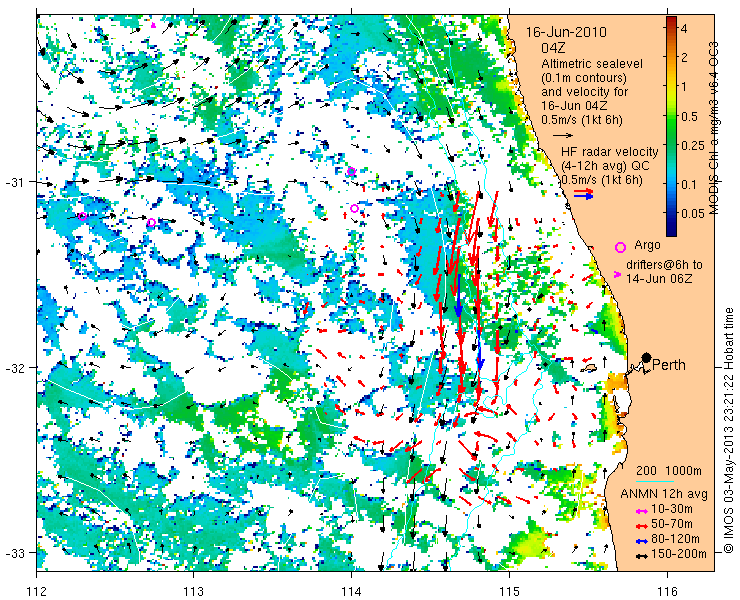
Task: Click the black 150-200m ANMN legend arrow
Action: coord(641,556)
